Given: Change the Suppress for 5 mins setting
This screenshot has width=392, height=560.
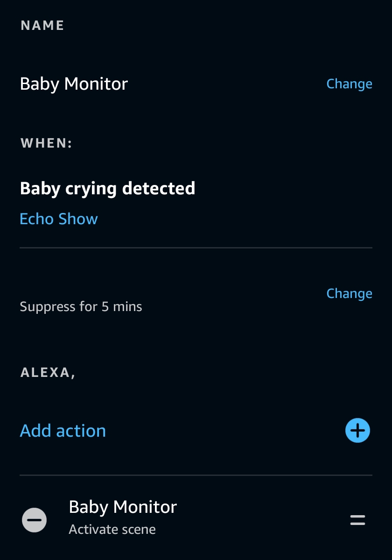Looking at the screenshot, I should pyautogui.click(x=349, y=294).
